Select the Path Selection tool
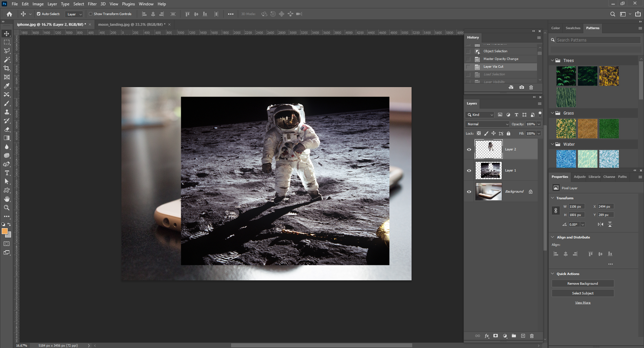Screen dimensions: 644x348 tap(7, 182)
